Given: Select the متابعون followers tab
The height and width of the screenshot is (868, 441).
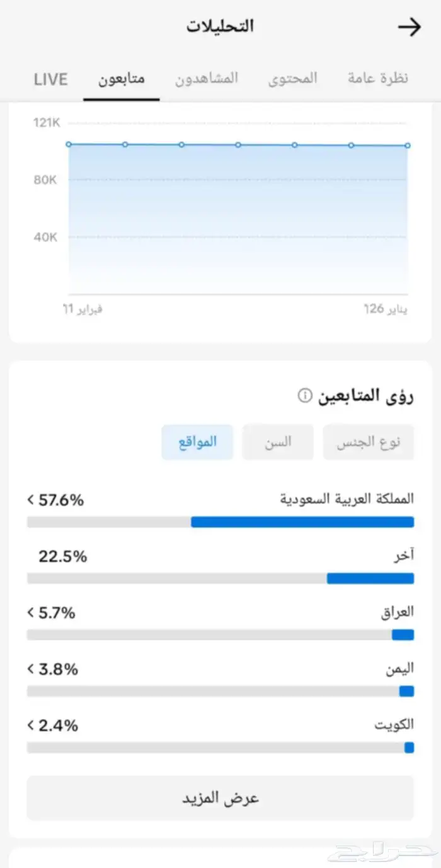Looking at the screenshot, I should pyautogui.click(x=121, y=79).
